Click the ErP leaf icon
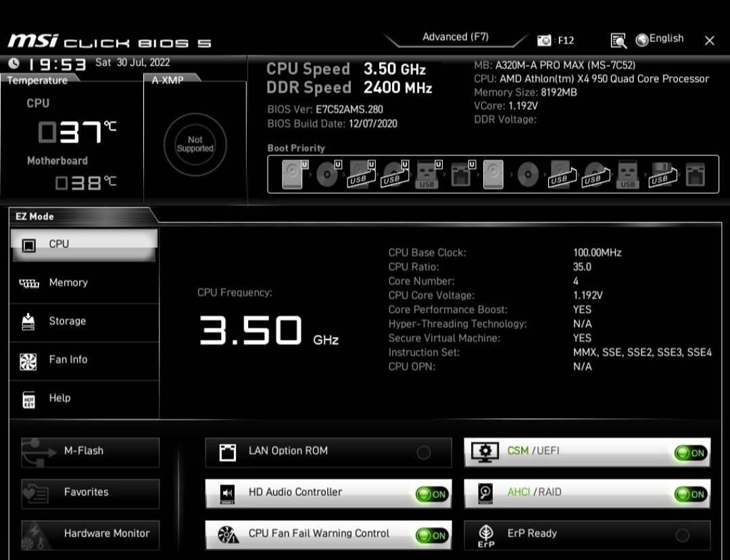Screen dimensions: 730x560 (x=486, y=536)
